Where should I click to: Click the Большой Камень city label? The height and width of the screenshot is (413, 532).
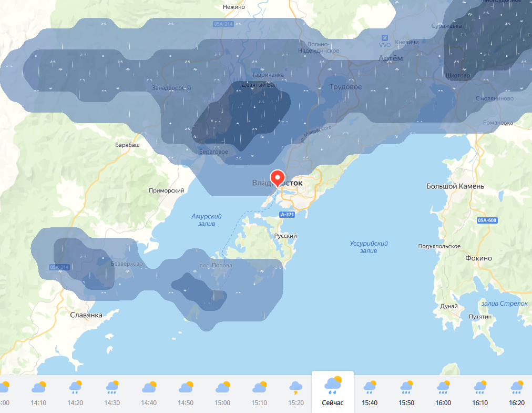pyautogui.click(x=455, y=186)
